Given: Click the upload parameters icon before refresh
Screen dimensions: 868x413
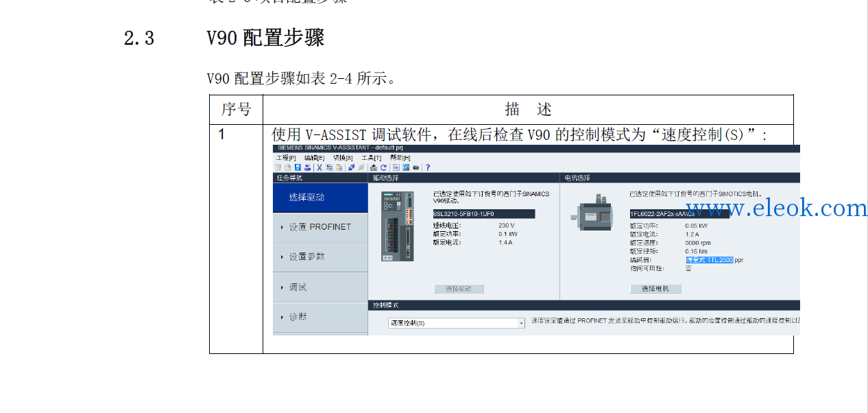Looking at the screenshot, I should (x=374, y=167).
